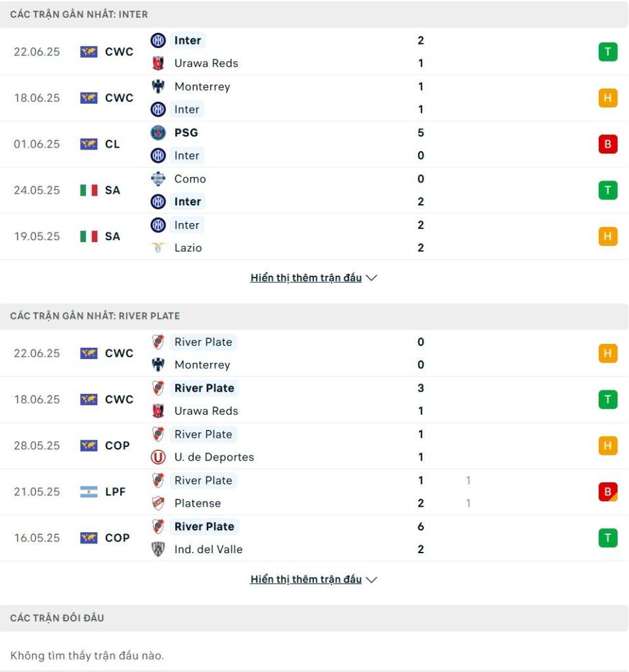This screenshot has width=629, height=672.
Task: Click the Ind. del Valle crest
Action: pos(158,549)
